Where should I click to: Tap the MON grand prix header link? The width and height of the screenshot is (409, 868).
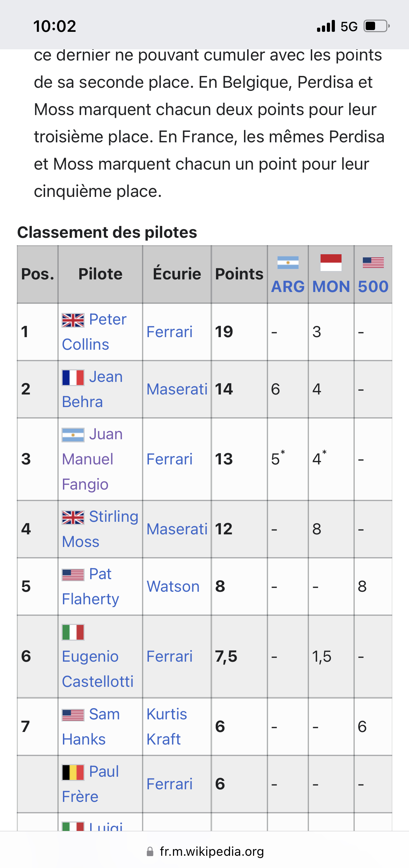coord(331,287)
